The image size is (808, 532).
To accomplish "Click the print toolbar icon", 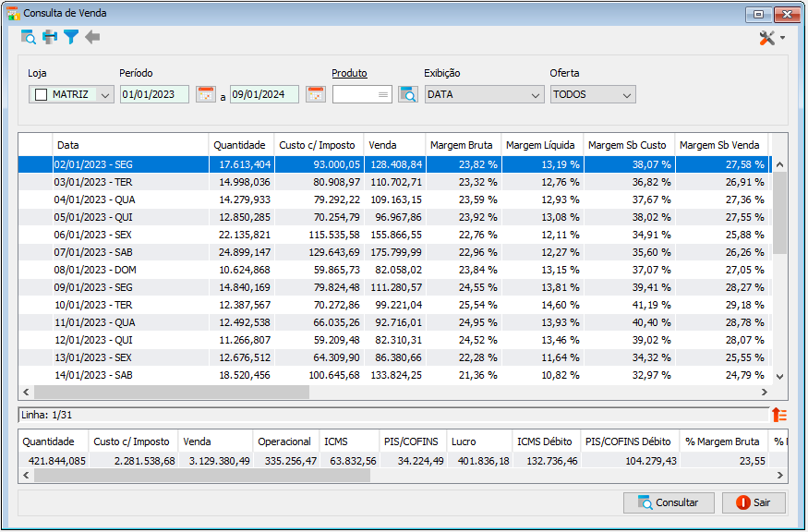I will click(x=50, y=37).
